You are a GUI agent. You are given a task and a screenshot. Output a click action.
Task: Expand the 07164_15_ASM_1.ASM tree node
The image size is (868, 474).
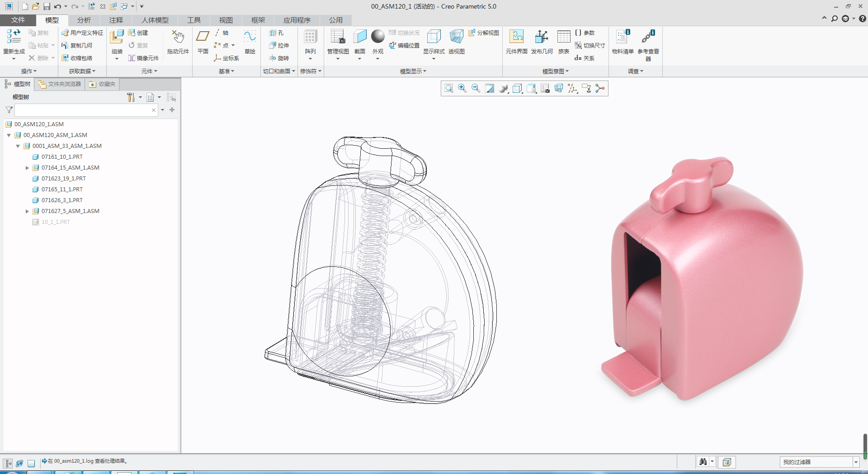click(x=27, y=168)
